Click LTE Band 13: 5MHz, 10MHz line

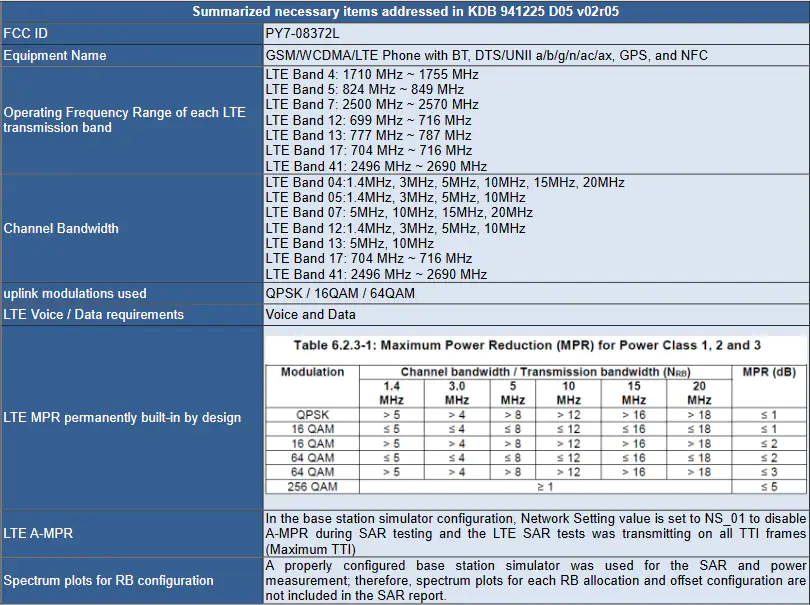pyautogui.click(x=350, y=243)
